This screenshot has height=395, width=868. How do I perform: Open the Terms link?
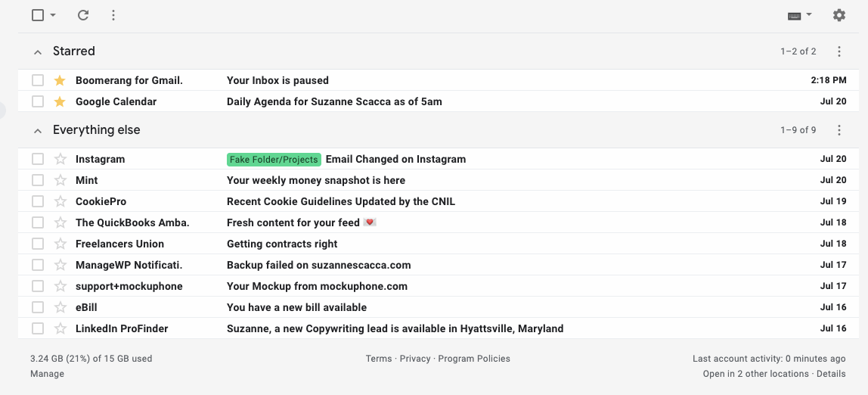379,359
